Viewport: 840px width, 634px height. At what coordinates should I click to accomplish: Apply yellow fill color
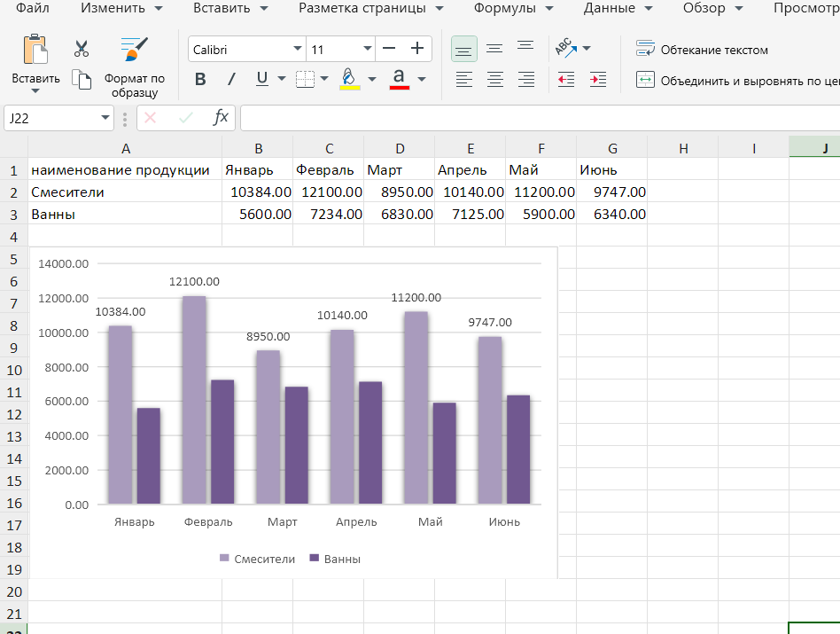pos(349,79)
